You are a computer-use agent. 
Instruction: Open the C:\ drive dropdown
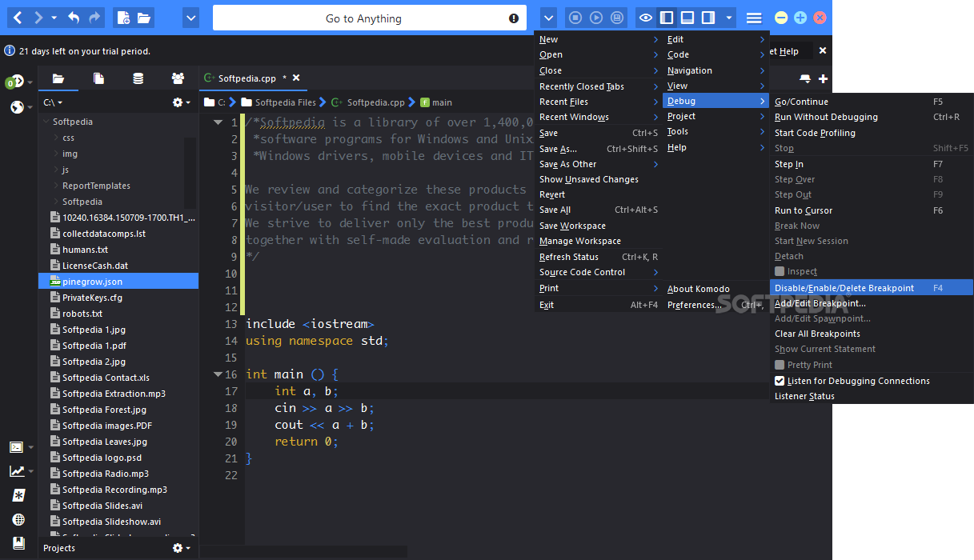tap(53, 102)
